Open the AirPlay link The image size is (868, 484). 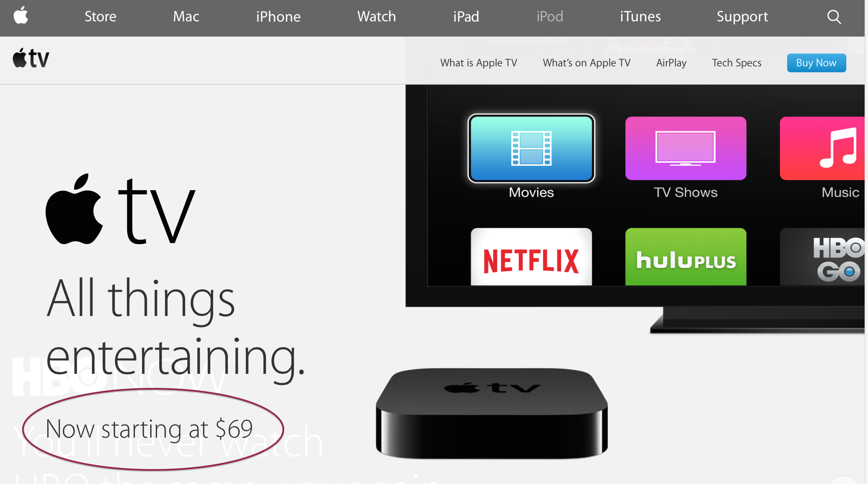[x=671, y=63]
